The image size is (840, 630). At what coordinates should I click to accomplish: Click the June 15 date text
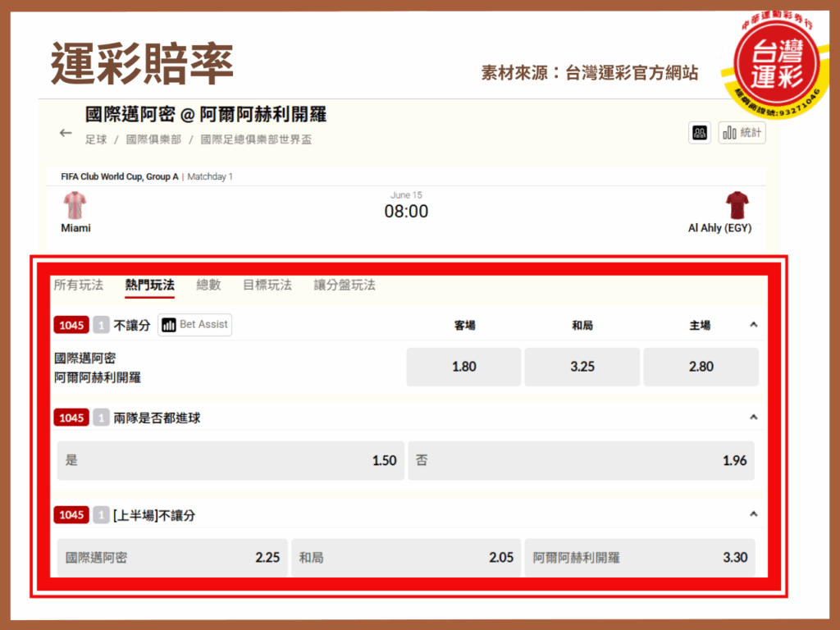pyautogui.click(x=406, y=195)
